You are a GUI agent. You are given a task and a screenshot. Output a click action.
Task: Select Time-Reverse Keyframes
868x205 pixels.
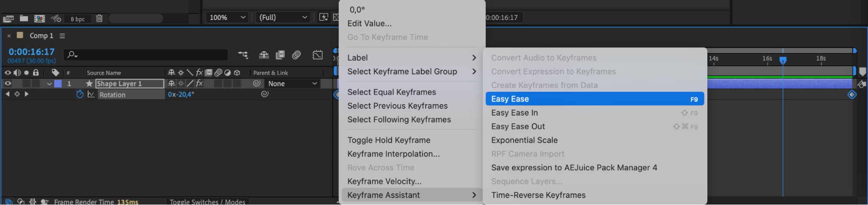point(538,195)
